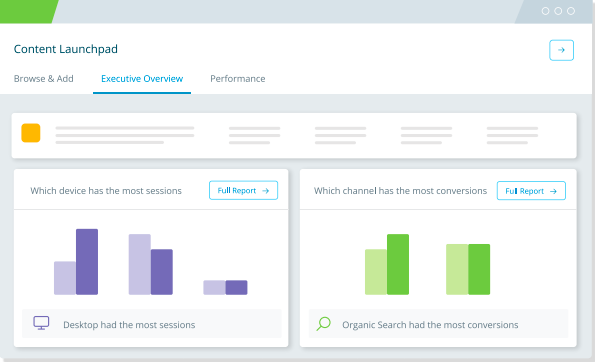Click the last circle in window title bar

pyautogui.click(x=571, y=11)
